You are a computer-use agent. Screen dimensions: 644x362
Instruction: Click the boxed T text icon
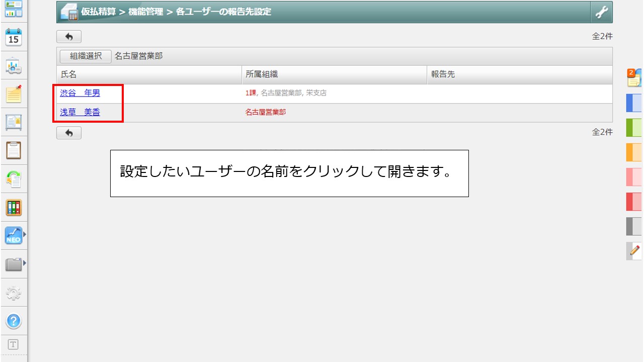pos(14,344)
